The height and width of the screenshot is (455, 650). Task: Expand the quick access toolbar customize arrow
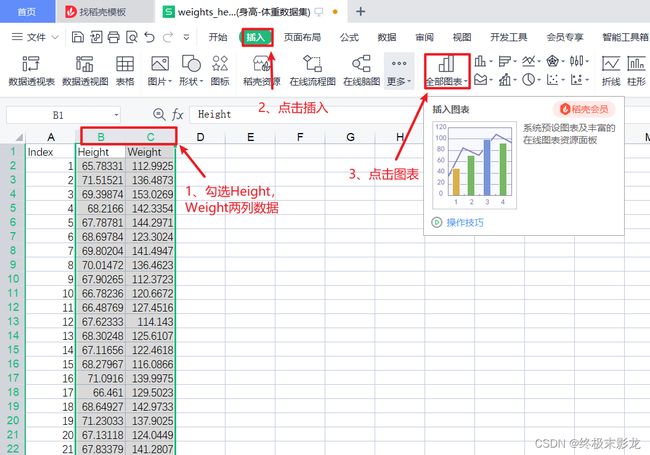click(x=187, y=37)
